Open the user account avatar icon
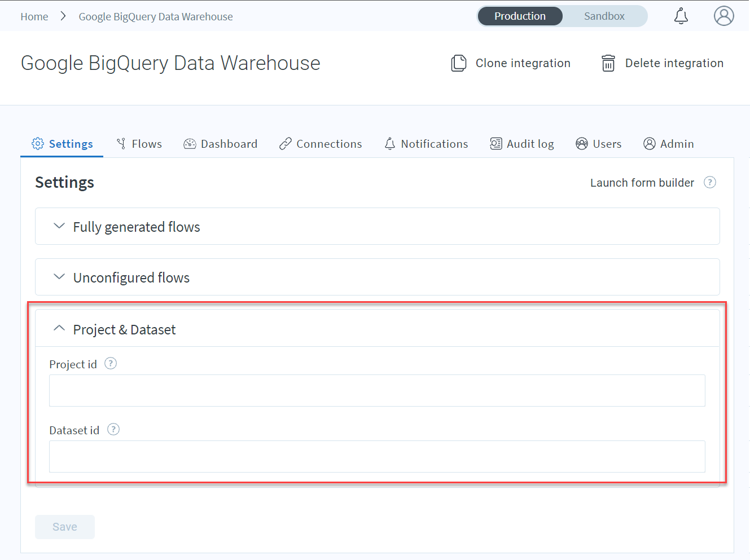750x560 pixels. 724,16
